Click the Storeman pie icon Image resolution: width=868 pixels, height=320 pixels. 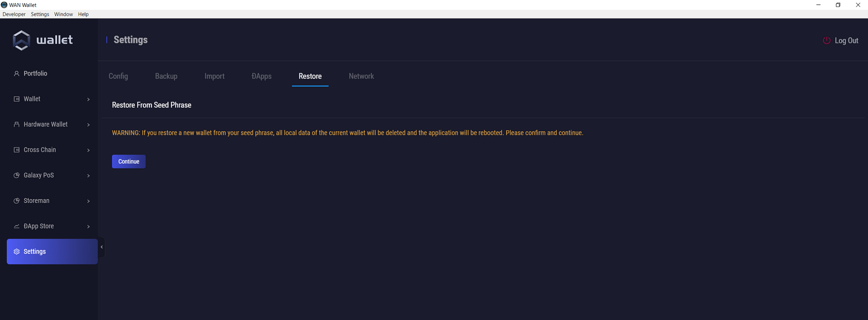tap(16, 201)
